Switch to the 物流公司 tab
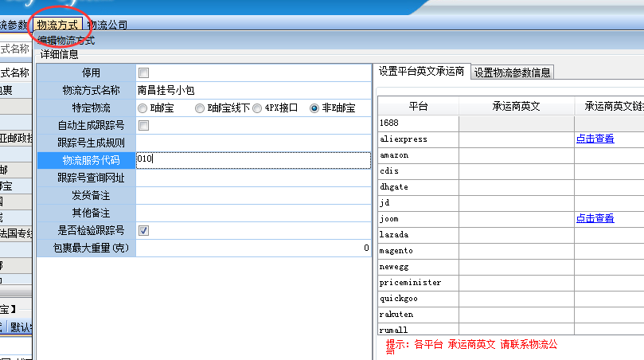Viewport: 644px width, 360px height. click(107, 25)
